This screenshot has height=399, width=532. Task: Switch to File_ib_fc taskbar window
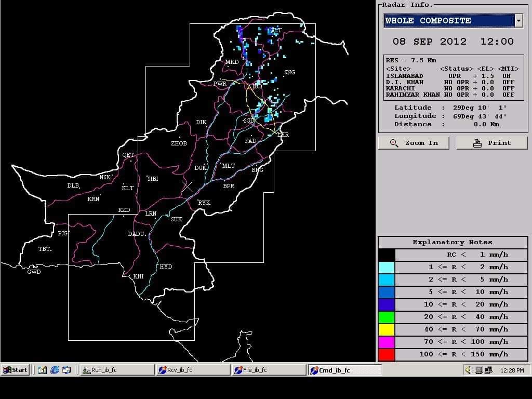point(269,370)
